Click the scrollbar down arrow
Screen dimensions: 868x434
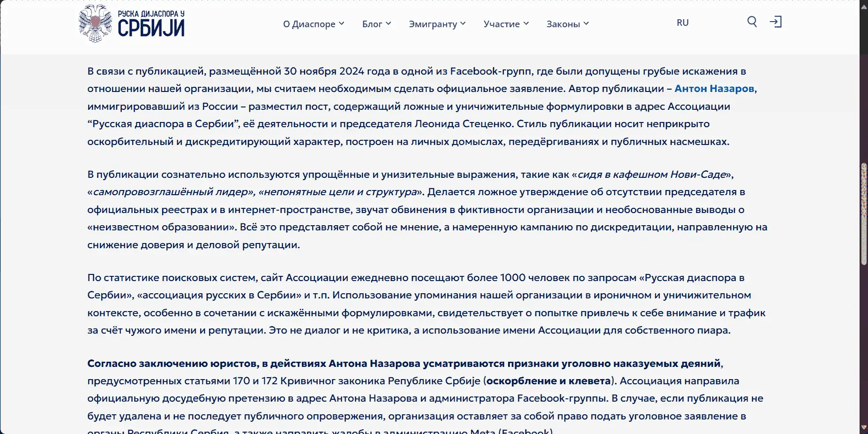click(x=864, y=428)
